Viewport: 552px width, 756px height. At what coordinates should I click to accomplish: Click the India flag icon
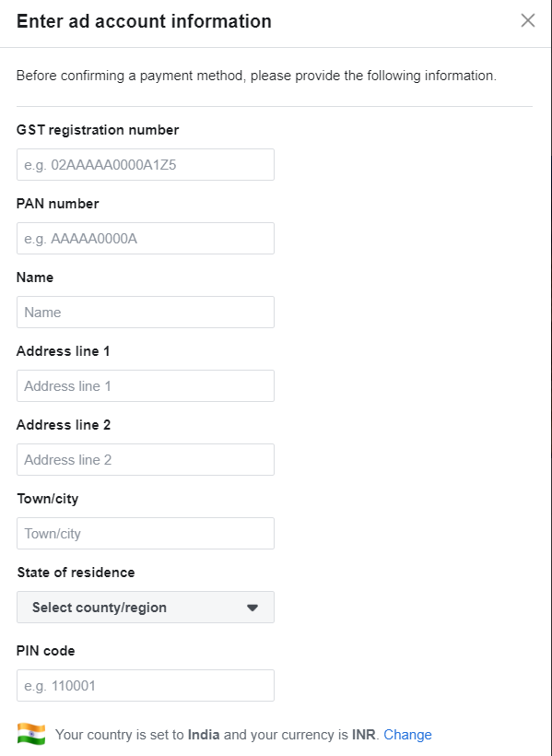pyautogui.click(x=30, y=734)
